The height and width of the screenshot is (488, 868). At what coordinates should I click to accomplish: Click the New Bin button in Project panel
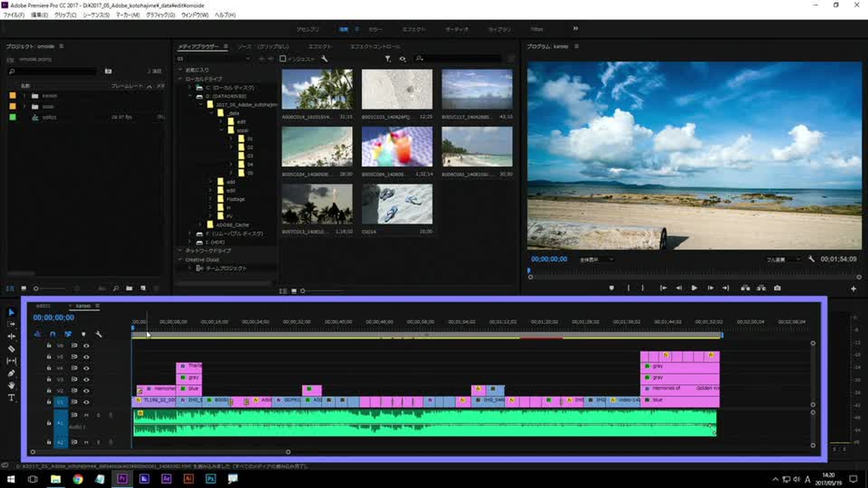click(x=129, y=288)
